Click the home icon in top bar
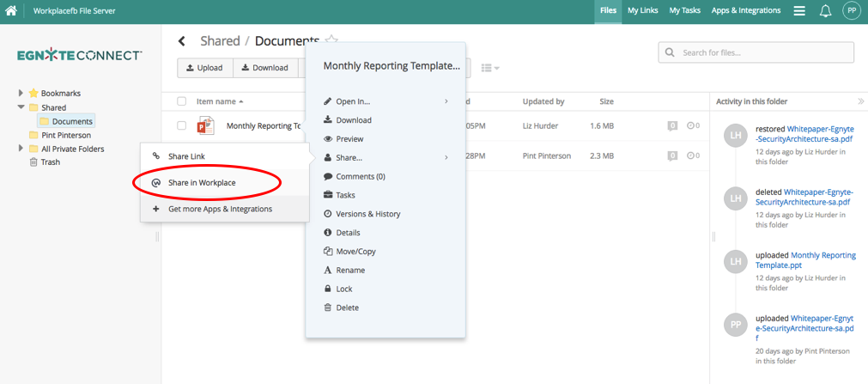Screen dimensions: 868x384 pos(11,11)
